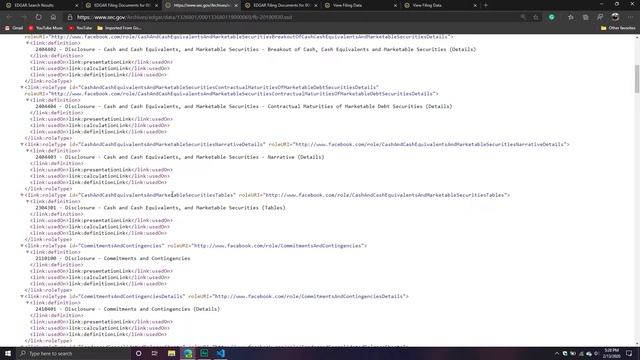
Task: Open Other favorites folder
Action: pos(618,28)
